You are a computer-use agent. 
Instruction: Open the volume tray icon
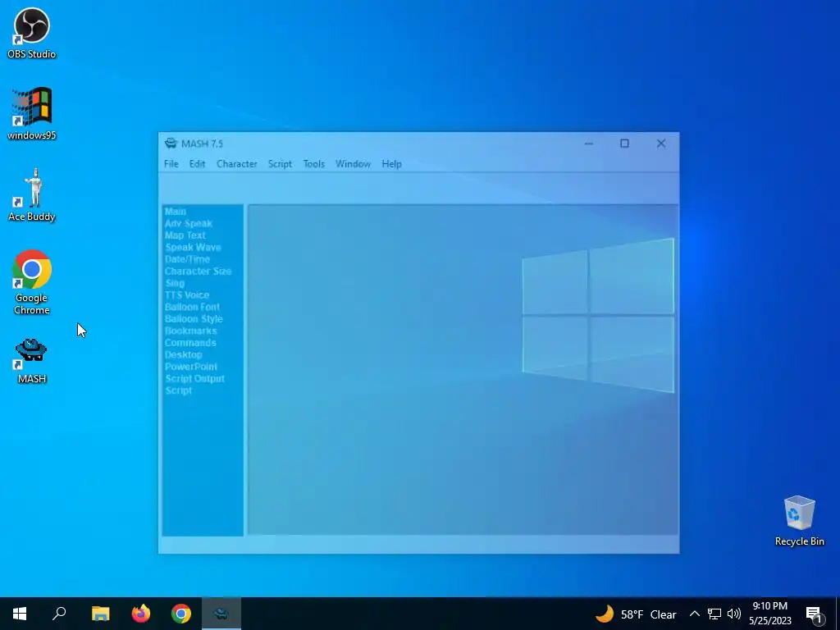(x=734, y=614)
